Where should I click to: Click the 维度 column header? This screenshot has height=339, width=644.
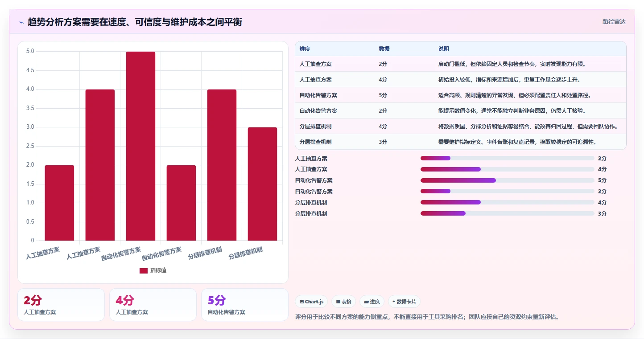[305, 49]
